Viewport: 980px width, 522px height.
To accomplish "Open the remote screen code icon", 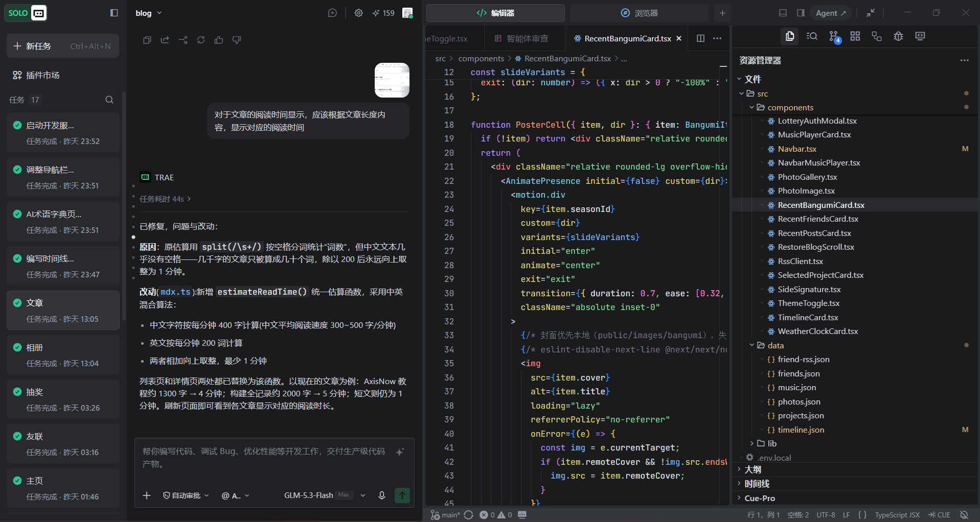I will coord(920,36).
